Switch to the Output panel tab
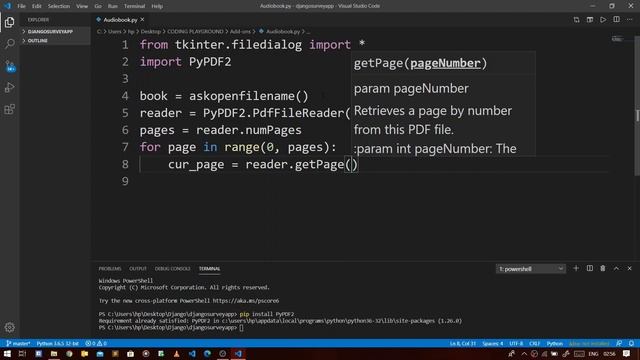Image resolution: width=640 pixels, height=360 pixels. (x=138, y=269)
